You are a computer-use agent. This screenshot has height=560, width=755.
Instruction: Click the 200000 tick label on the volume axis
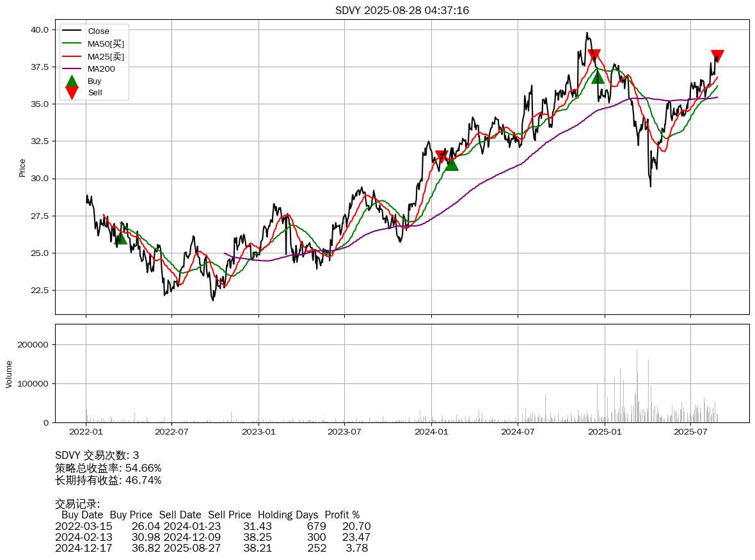pyautogui.click(x=33, y=344)
